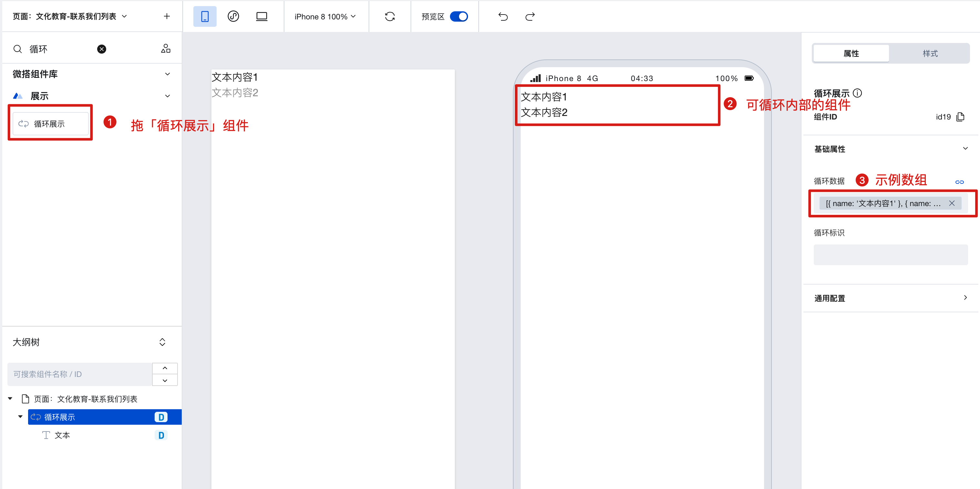The height and width of the screenshot is (489, 980).
Task: Click the outline search field
Action: click(x=79, y=374)
